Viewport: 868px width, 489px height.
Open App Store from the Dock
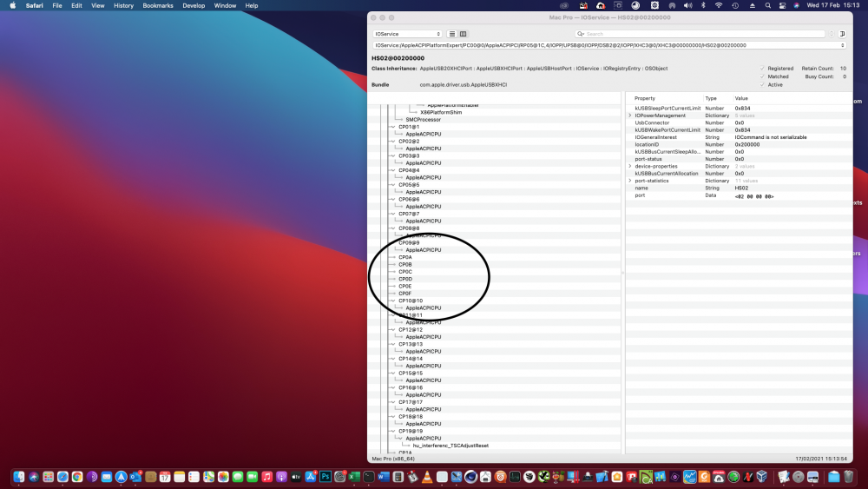coord(311,477)
